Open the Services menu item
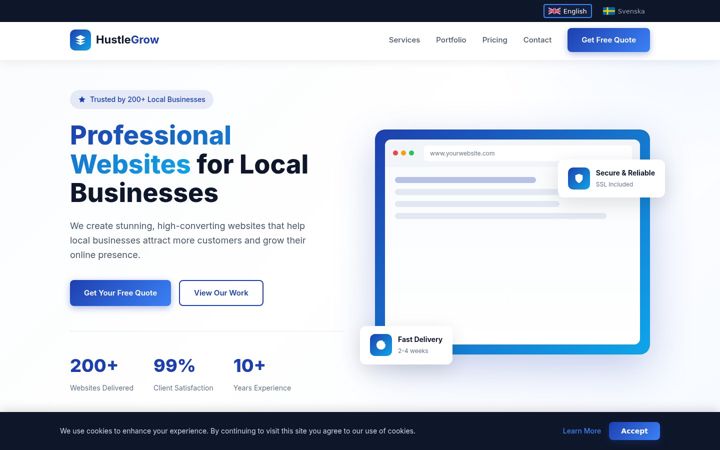Image resolution: width=720 pixels, height=450 pixels. pyautogui.click(x=404, y=40)
